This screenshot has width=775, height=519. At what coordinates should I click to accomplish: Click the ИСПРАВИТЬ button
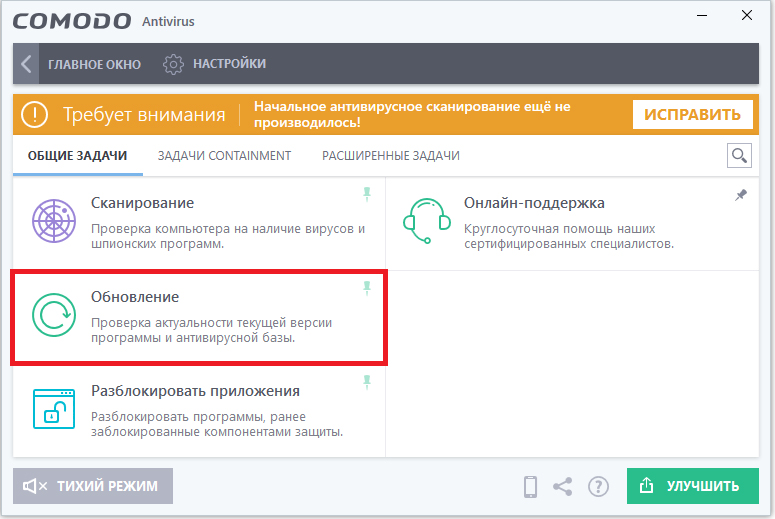[x=692, y=115]
